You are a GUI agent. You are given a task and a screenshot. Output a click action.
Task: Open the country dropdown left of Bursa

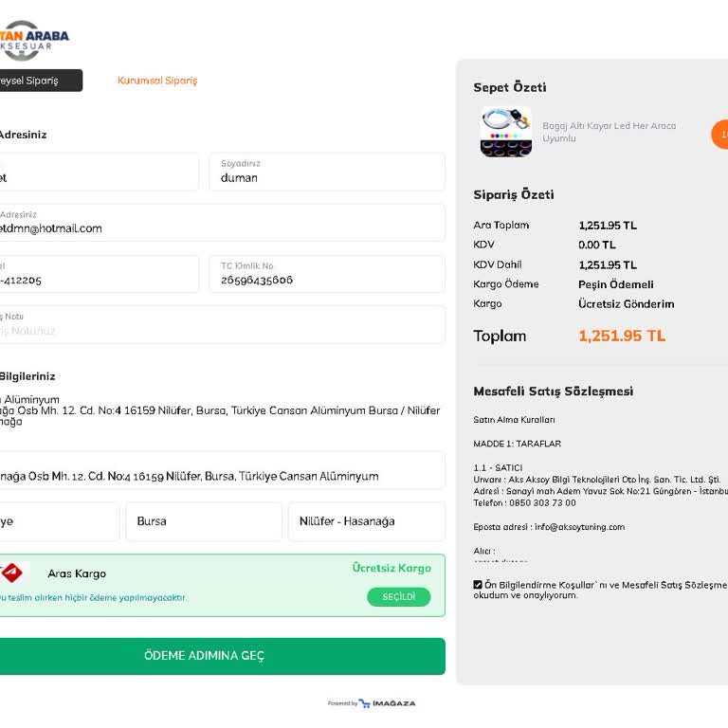[57, 521]
